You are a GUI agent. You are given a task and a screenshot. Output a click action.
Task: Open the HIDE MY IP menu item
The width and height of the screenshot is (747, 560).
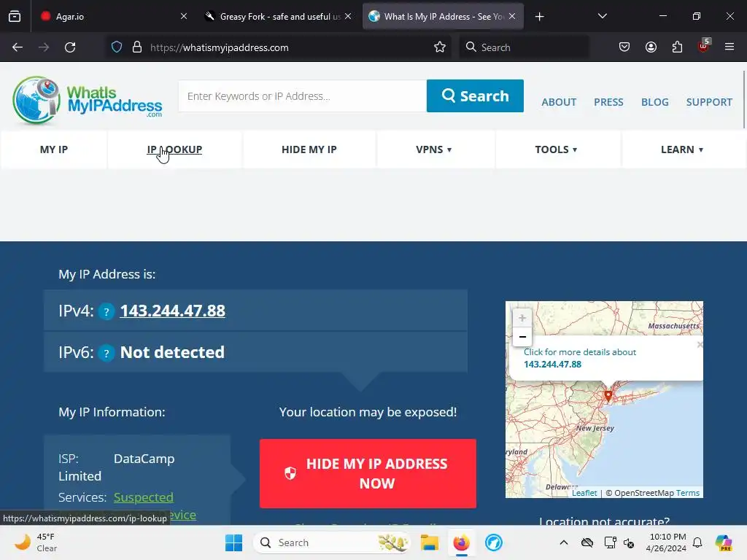[309, 149]
